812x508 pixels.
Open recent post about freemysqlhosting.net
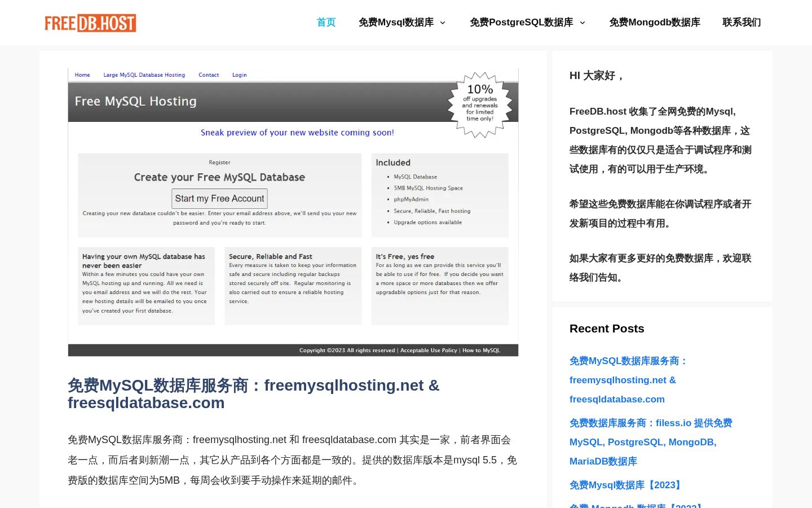(x=628, y=380)
